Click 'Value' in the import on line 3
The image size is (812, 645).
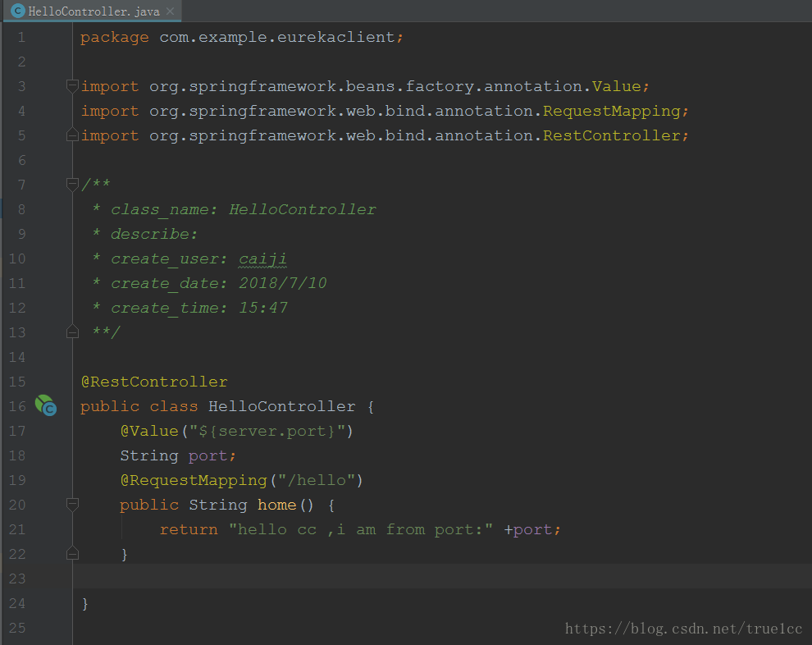(616, 86)
